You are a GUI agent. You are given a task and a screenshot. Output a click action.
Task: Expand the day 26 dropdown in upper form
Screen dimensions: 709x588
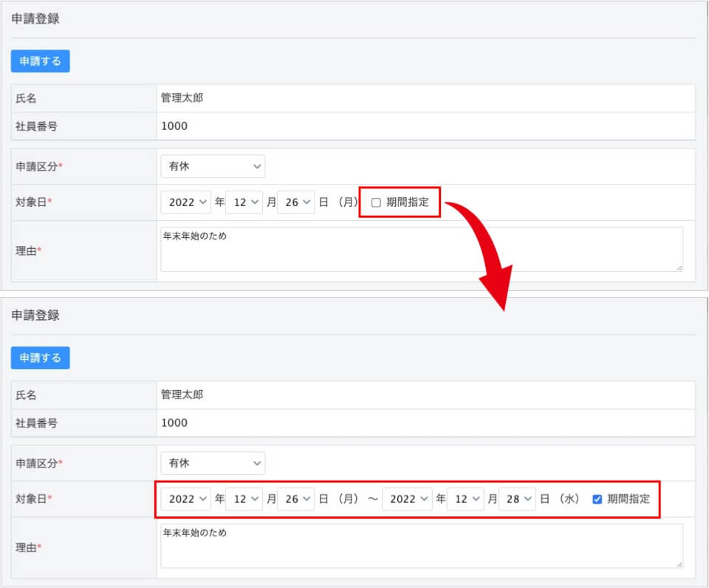point(295,202)
